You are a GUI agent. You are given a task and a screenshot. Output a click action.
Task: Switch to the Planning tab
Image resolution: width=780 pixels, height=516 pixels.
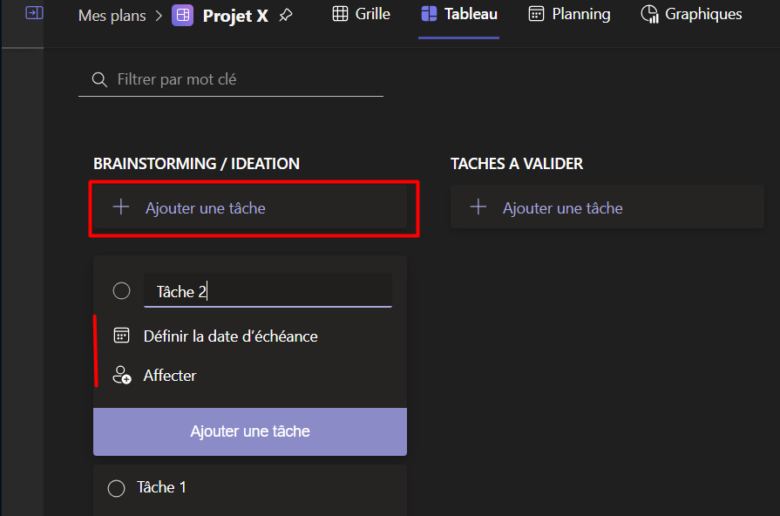(568, 14)
